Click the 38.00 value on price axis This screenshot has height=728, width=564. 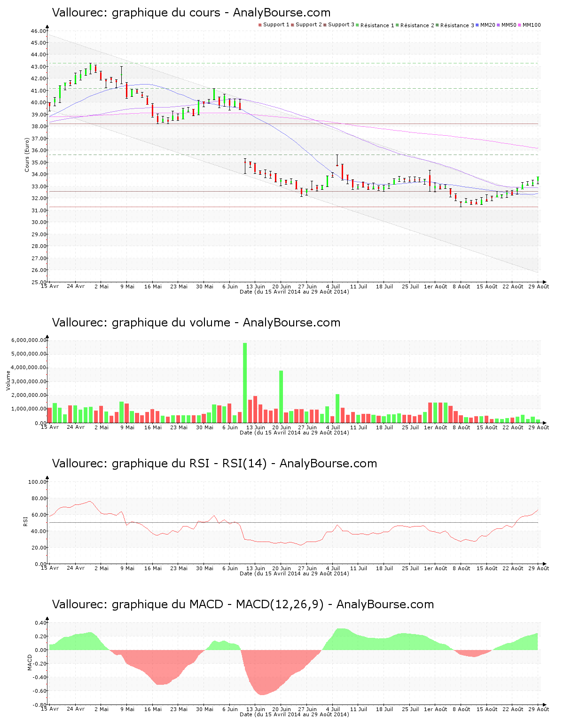[x=39, y=126]
